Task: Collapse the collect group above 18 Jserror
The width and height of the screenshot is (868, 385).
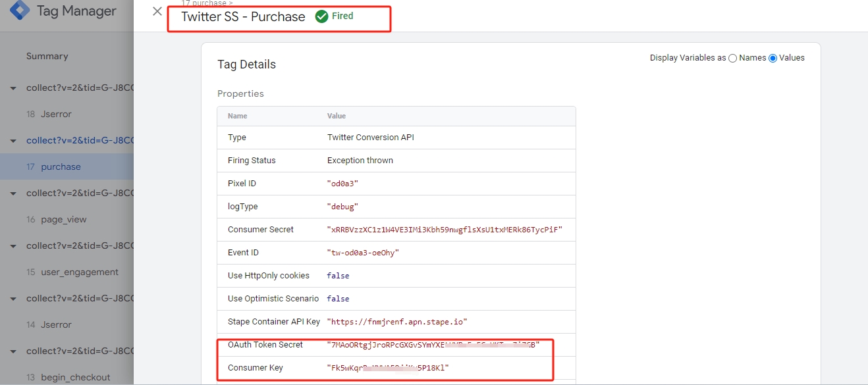Action: click(x=13, y=88)
